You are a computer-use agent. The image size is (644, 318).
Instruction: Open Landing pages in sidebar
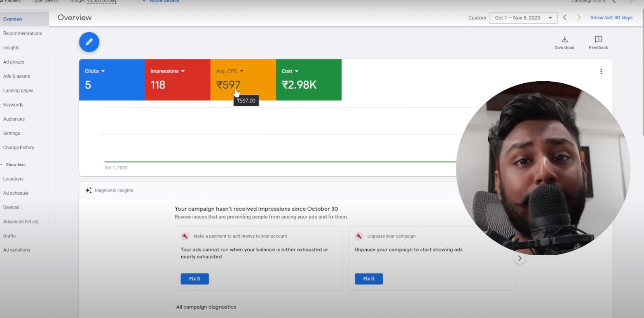coord(18,90)
